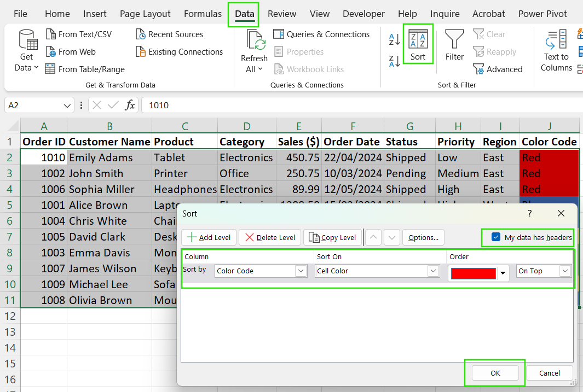This screenshot has height=392, width=583.
Task: Open the Power Pivot tab
Action: pos(542,14)
